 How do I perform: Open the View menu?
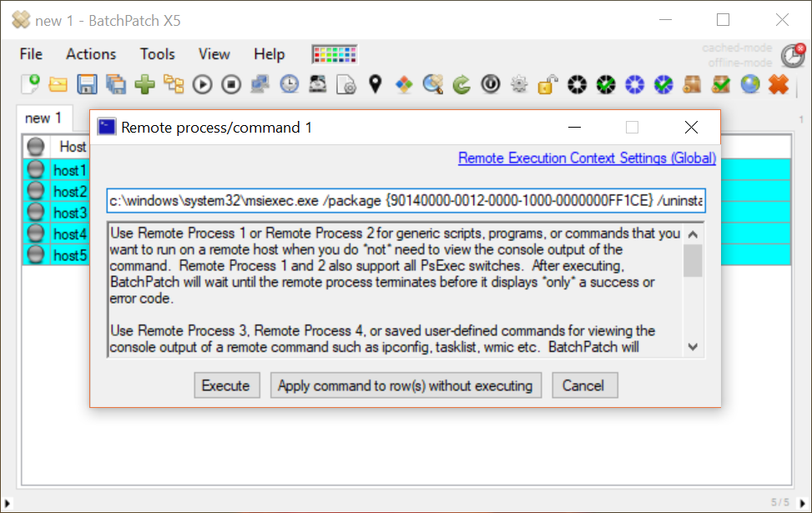(x=214, y=54)
